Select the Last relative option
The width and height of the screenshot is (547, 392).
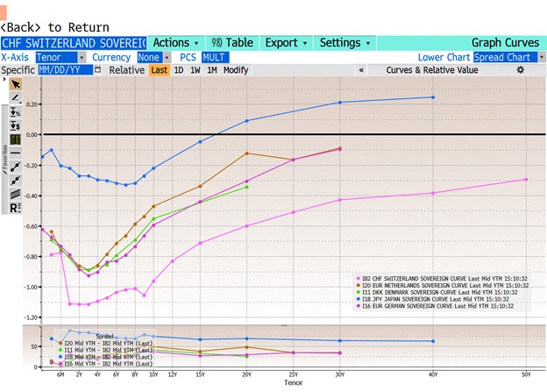click(159, 70)
